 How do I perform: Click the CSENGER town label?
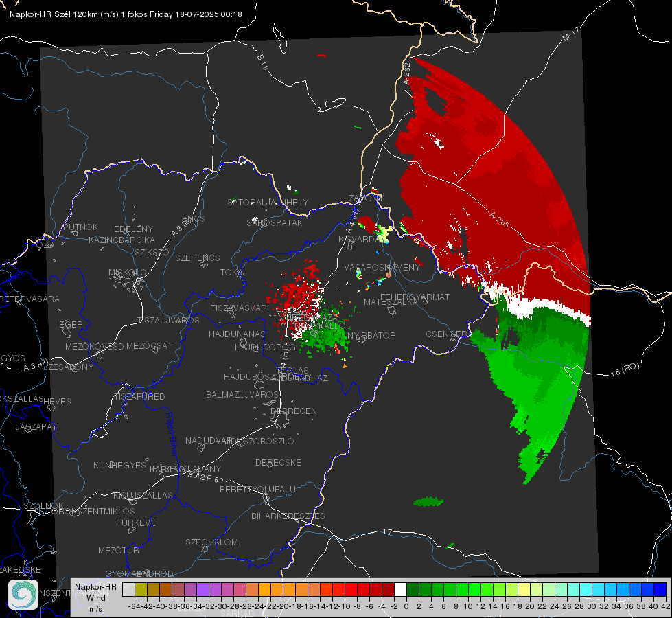[446, 334]
